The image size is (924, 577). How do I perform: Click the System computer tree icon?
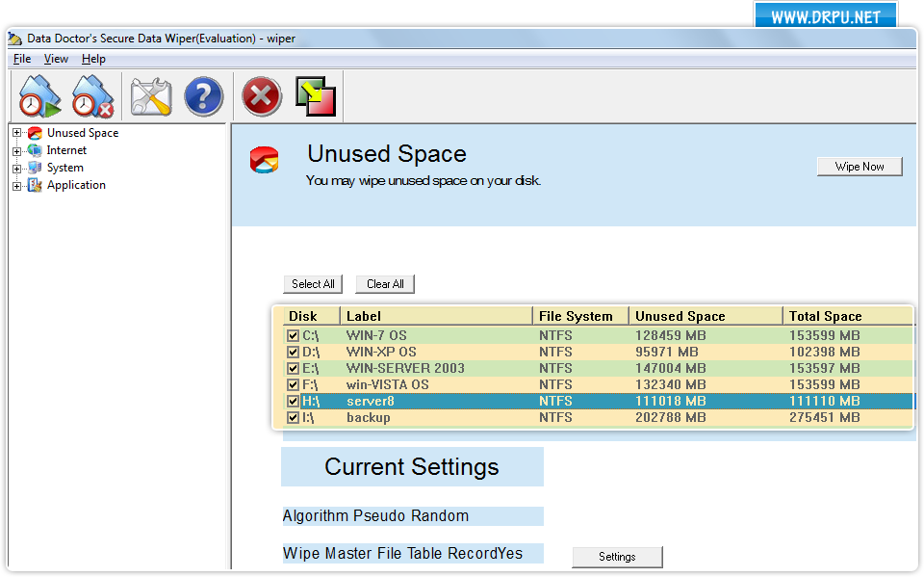36,168
